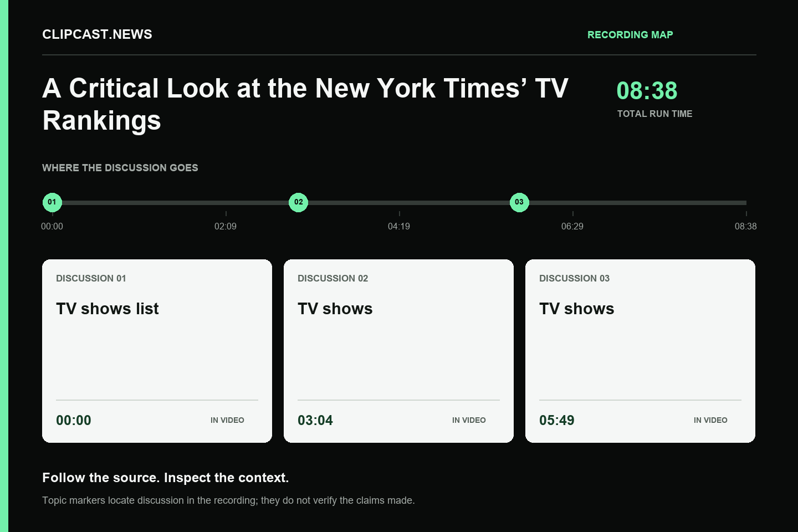Click the Discussion 02 card label
Image resolution: width=798 pixels, height=532 pixels.
(x=332, y=278)
